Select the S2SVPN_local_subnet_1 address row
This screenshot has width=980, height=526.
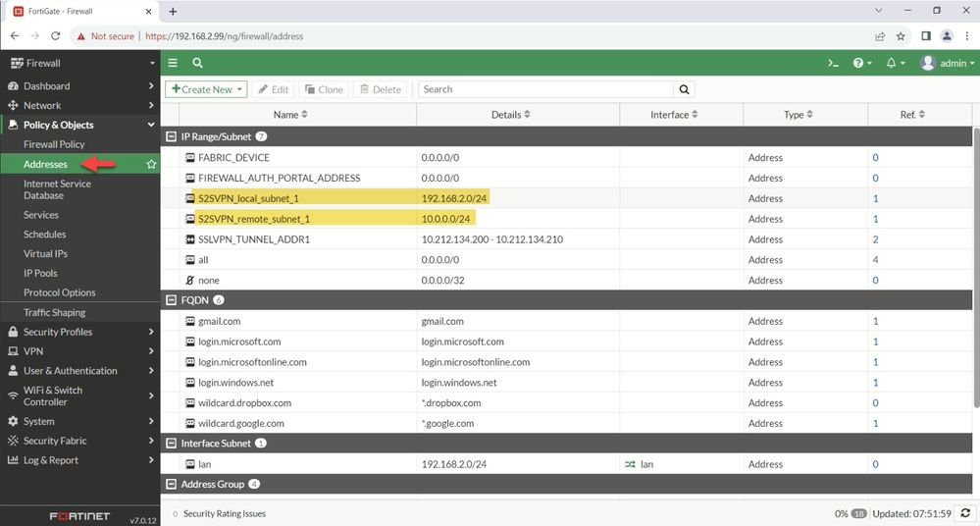tap(248, 198)
